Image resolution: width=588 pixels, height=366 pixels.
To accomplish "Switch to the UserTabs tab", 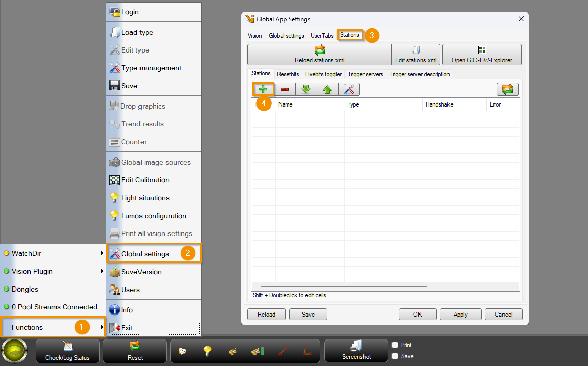I will pos(322,36).
